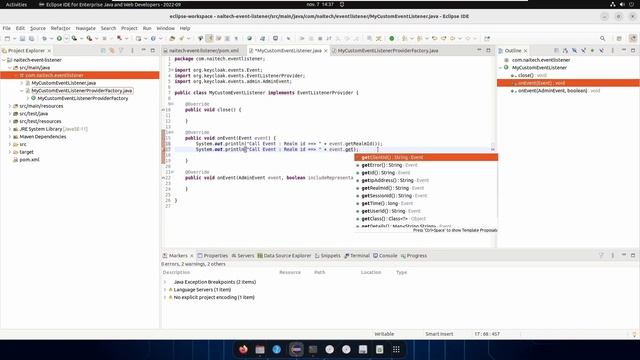Expand the Maven Dependencies node
The image size is (640, 360).
[x=10, y=137]
